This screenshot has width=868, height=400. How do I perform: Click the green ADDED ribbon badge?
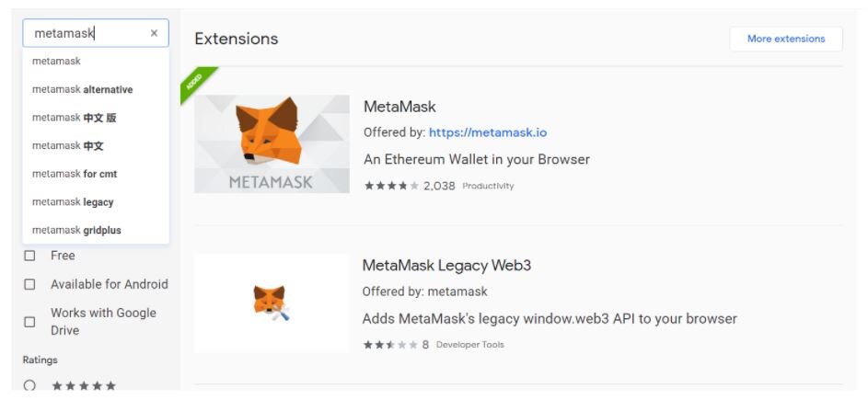(198, 84)
